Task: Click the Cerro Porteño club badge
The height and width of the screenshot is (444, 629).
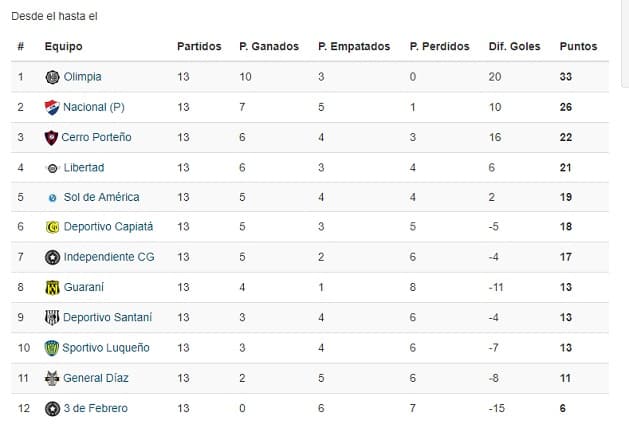Action: pos(52,137)
